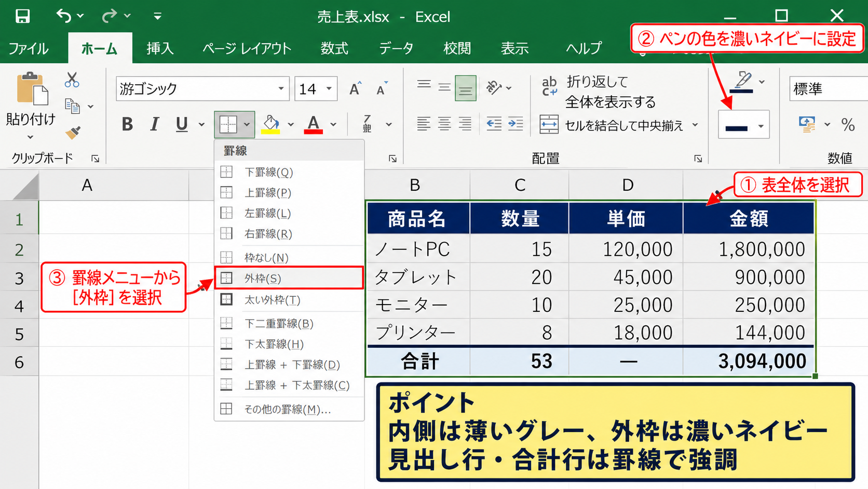Viewport: 868px width, 489px height.
Task: Open the ページ レイアウト tab
Action: 247,48
